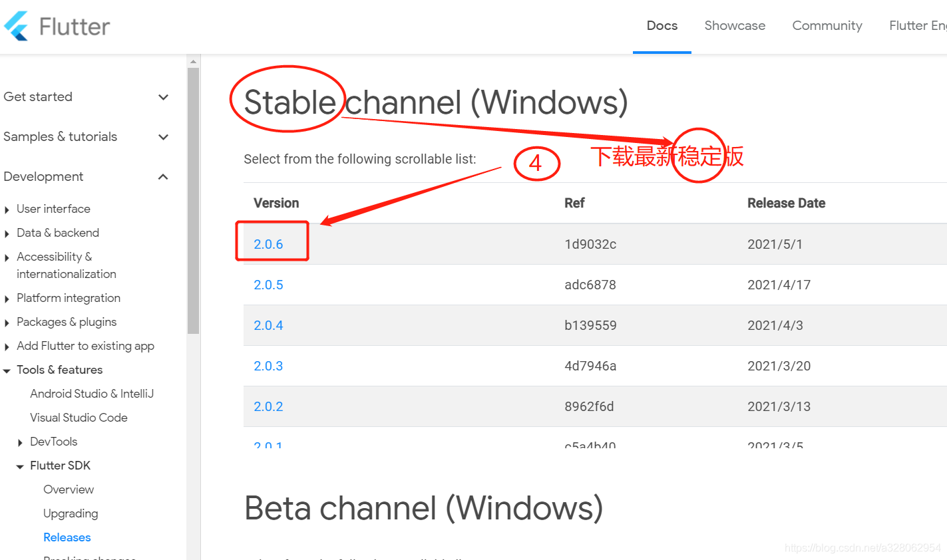This screenshot has width=947, height=560.
Task: Open the Flutter SDK Overview page
Action: coord(69,490)
